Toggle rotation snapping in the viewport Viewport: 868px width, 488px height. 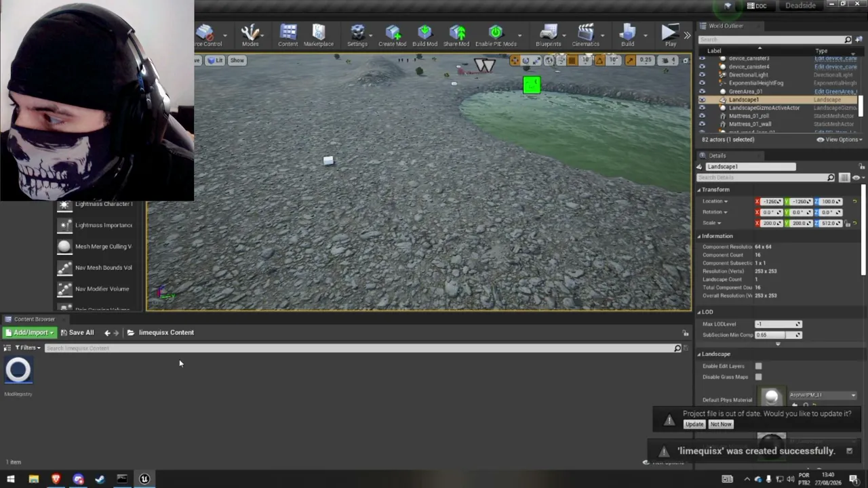599,60
